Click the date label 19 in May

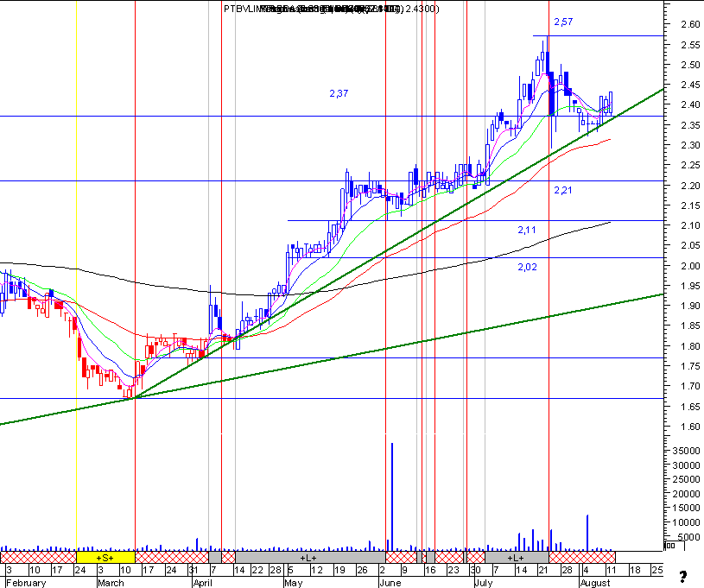pyautogui.click(x=339, y=570)
